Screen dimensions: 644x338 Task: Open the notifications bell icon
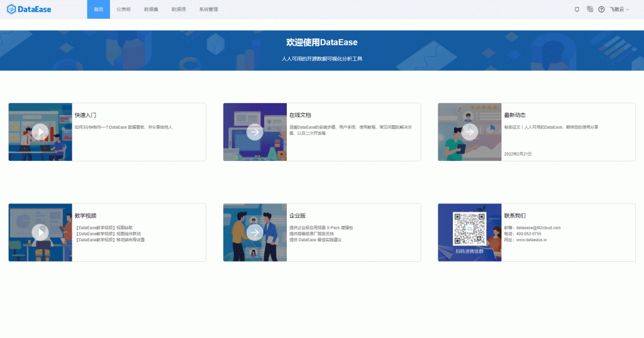[x=577, y=9]
